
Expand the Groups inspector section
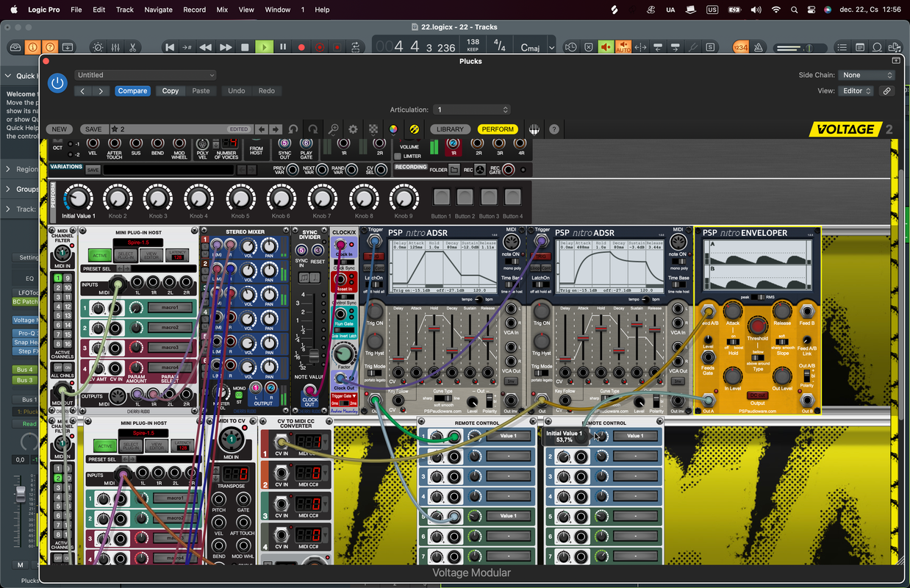(x=9, y=189)
